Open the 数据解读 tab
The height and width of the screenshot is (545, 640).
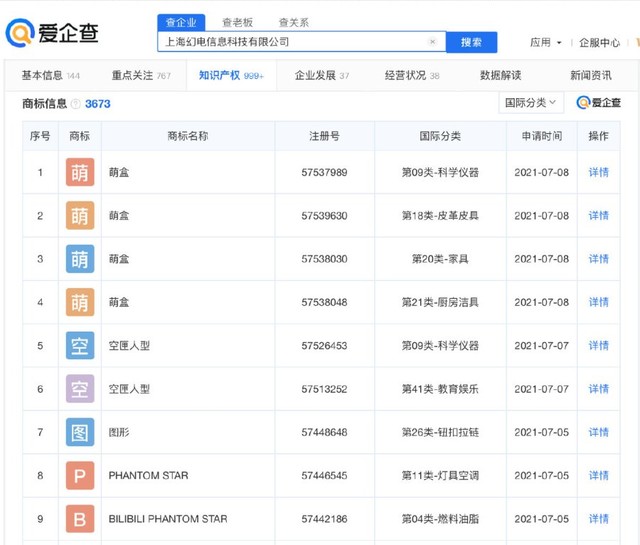500,76
